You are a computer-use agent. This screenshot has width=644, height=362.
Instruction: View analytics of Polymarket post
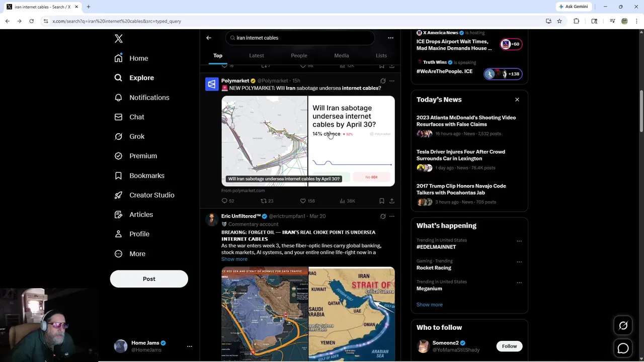coord(347,201)
